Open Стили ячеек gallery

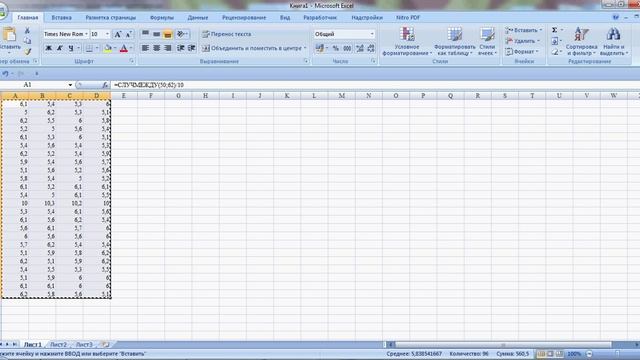tap(487, 41)
